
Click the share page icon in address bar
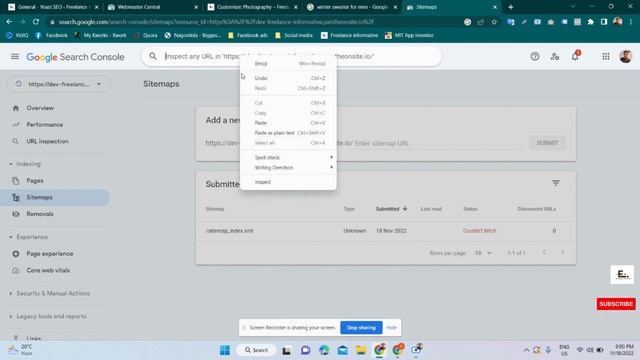click(481, 22)
